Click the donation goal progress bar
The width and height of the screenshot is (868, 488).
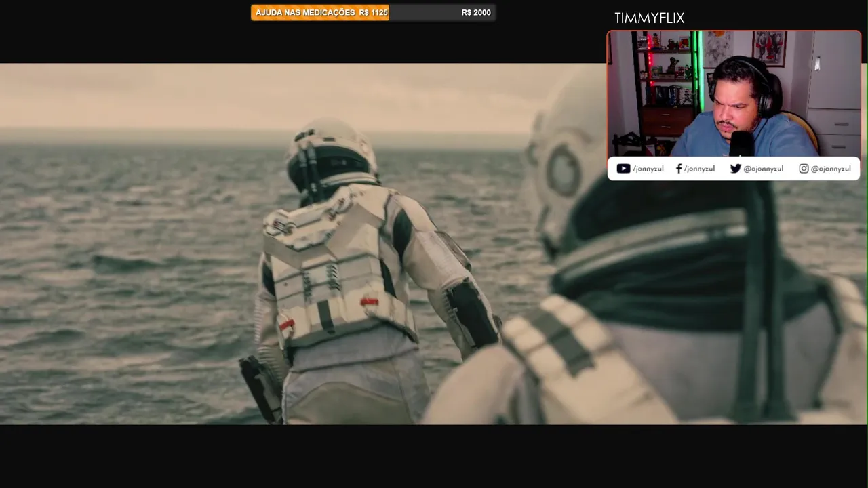[373, 12]
